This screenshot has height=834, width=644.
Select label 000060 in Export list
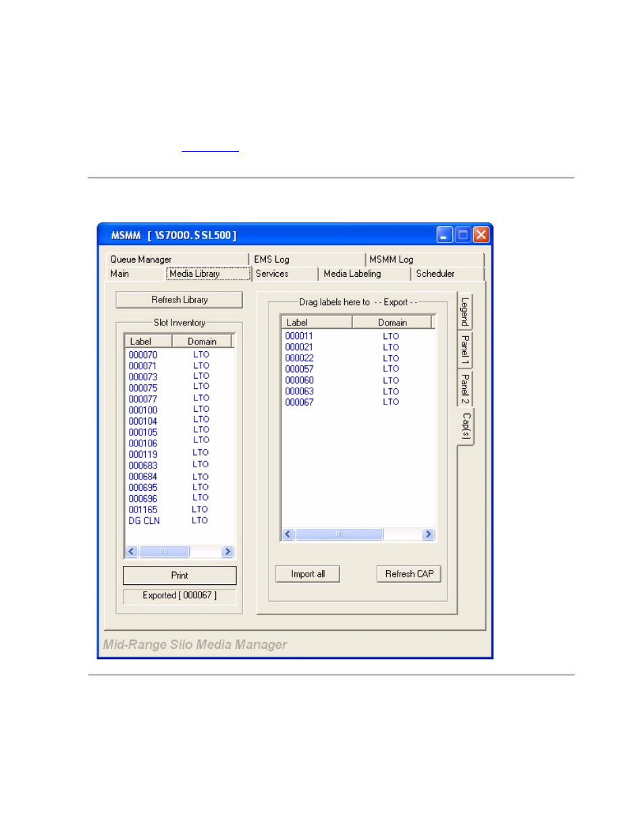(299, 380)
